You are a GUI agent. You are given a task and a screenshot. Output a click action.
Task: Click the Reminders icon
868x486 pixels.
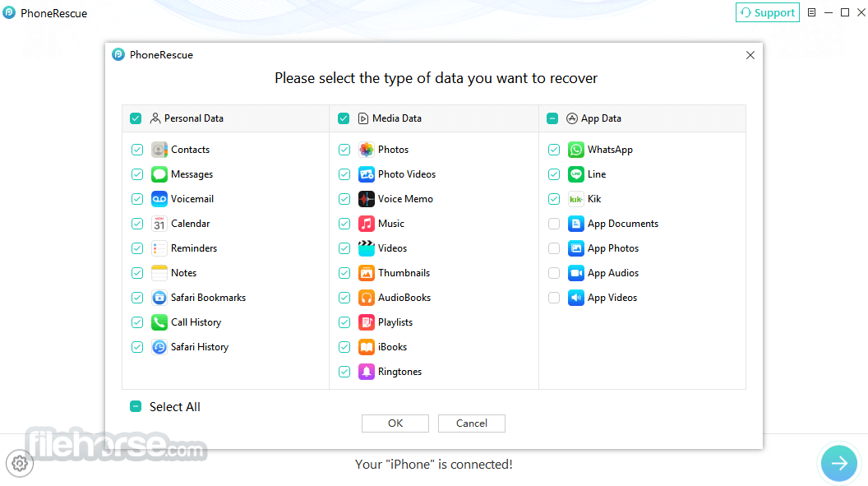click(159, 248)
